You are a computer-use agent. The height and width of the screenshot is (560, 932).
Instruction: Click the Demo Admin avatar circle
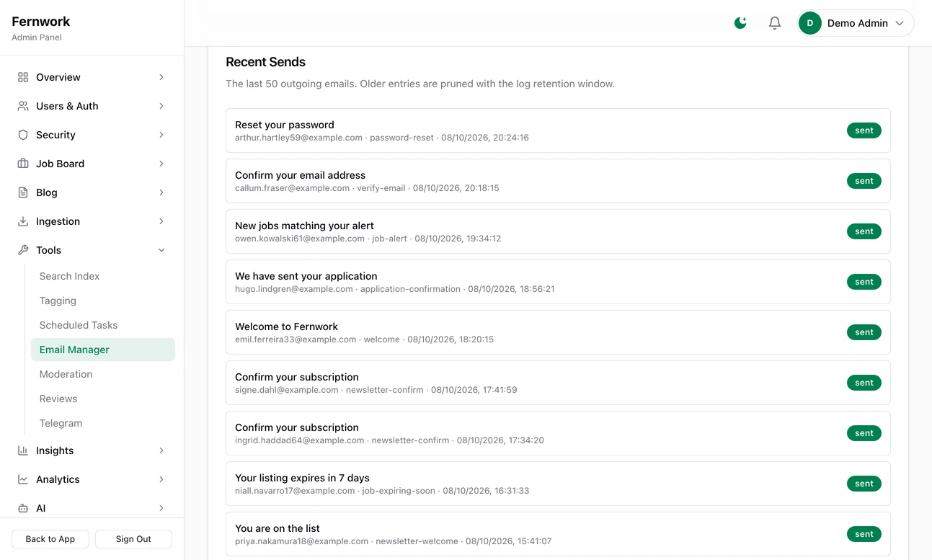pos(810,23)
